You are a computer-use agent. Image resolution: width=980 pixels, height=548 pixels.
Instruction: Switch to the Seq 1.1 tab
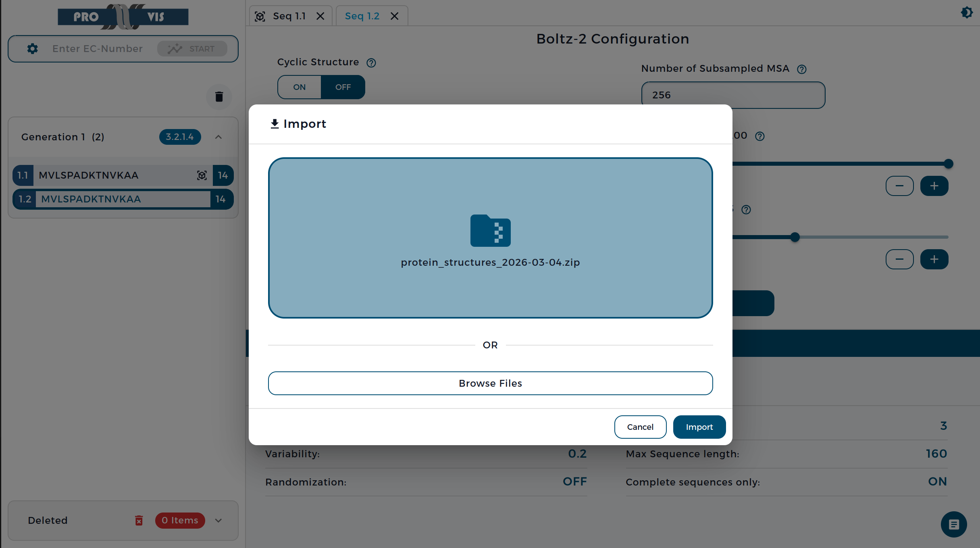click(289, 16)
